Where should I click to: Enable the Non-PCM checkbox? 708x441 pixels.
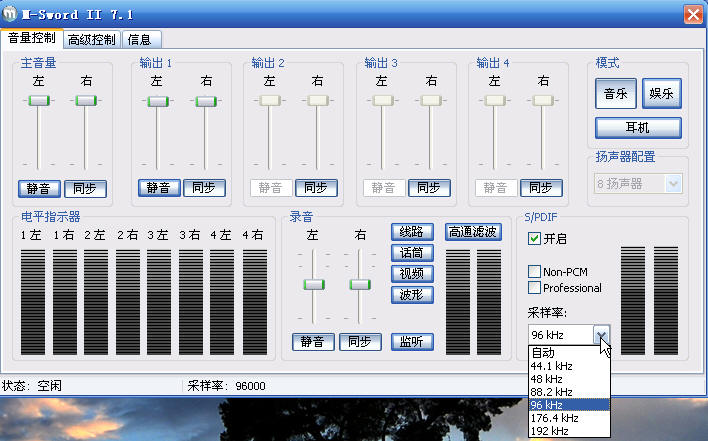534,271
